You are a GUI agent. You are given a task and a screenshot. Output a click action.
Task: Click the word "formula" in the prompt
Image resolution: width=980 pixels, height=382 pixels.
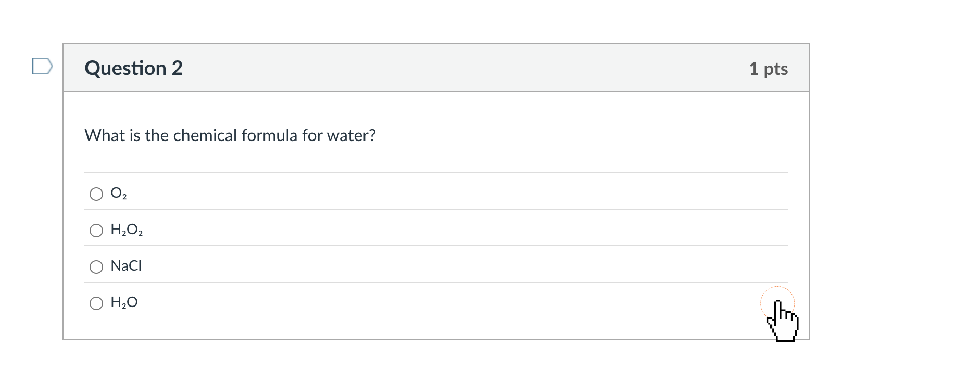pos(269,135)
